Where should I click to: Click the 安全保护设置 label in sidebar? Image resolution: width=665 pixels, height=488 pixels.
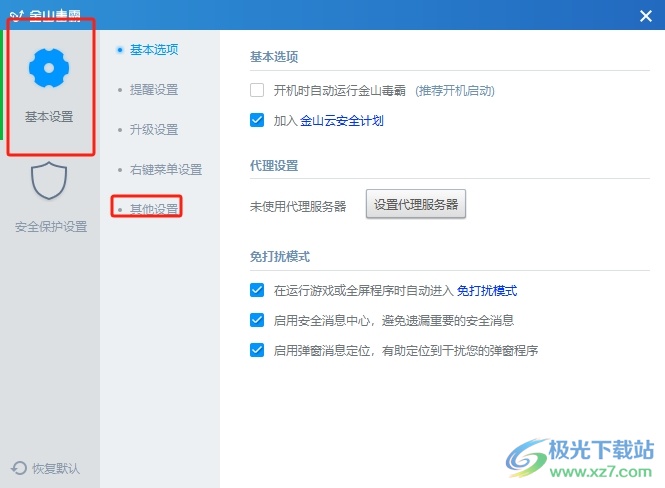(x=51, y=227)
